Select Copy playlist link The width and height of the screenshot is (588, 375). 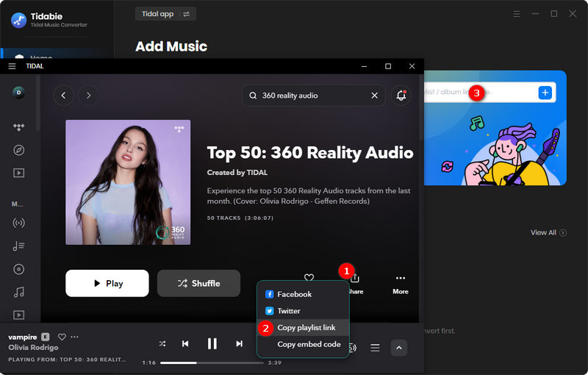(303, 328)
